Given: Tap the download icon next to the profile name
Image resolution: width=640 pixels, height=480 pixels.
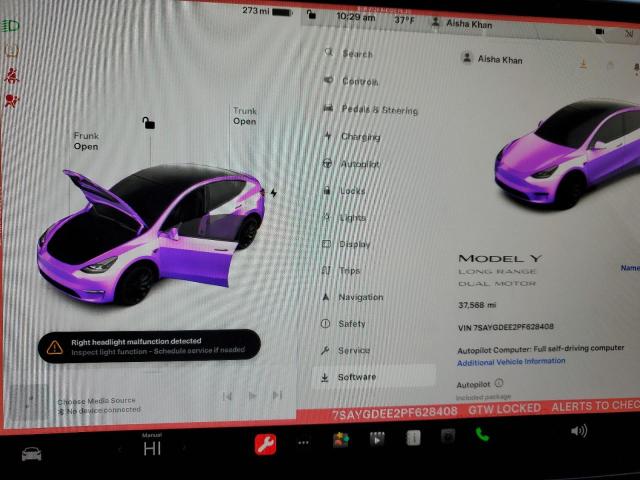Looking at the screenshot, I should tap(583, 64).
